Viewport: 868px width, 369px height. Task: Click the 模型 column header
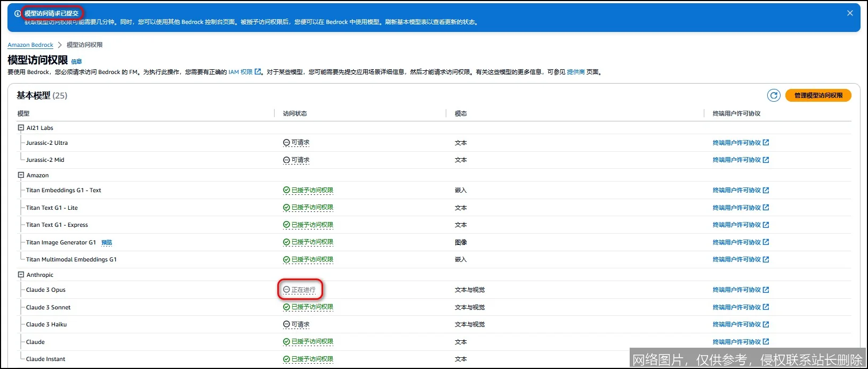(23, 113)
